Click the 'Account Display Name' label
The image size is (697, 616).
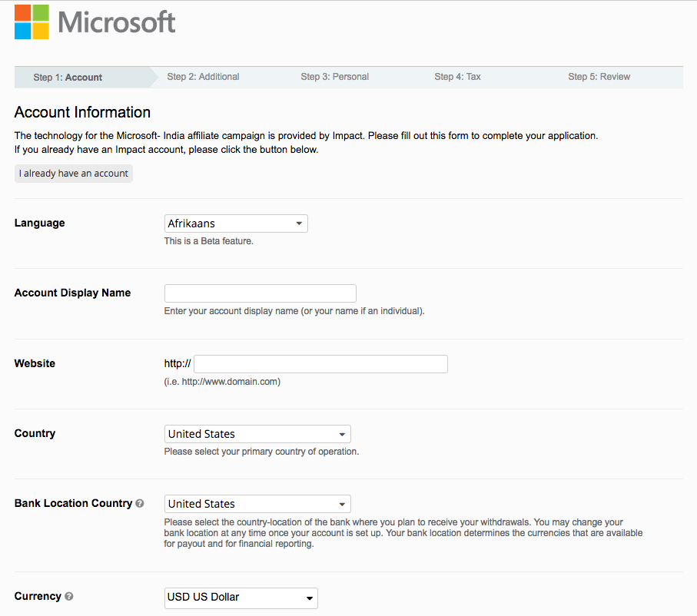(x=72, y=293)
